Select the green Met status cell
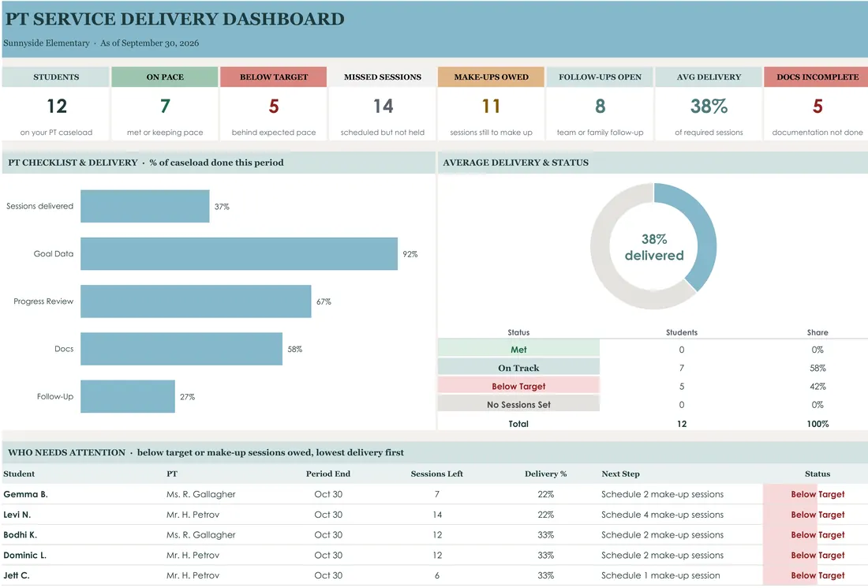Image resolution: width=868 pixels, height=588 pixels. pyautogui.click(x=518, y=350)
